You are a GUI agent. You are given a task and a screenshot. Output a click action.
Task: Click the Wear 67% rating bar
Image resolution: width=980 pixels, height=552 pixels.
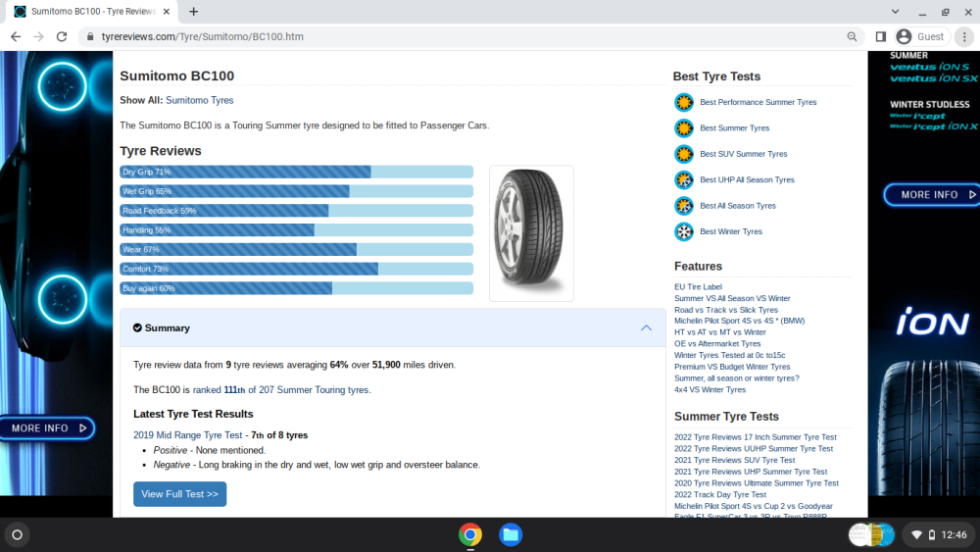296,249
